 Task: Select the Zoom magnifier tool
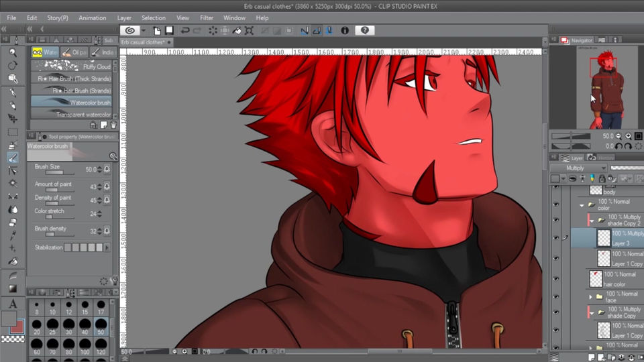click(x=13, y=52)
